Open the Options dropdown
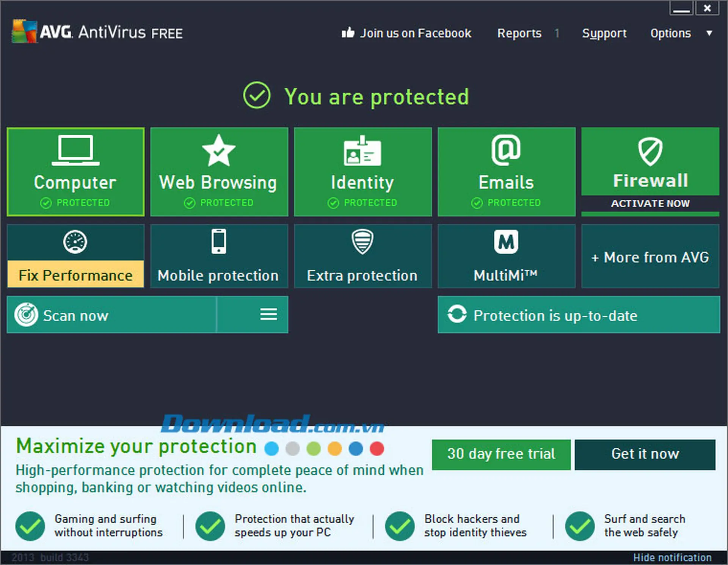This screenshot has height=565, width=728. click(x=670, y=33)
